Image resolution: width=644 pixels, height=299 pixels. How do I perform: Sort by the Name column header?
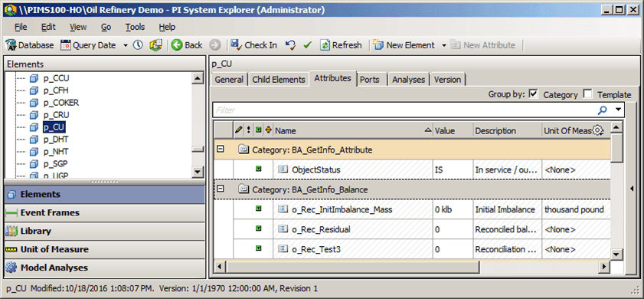(x=353, y=130)
